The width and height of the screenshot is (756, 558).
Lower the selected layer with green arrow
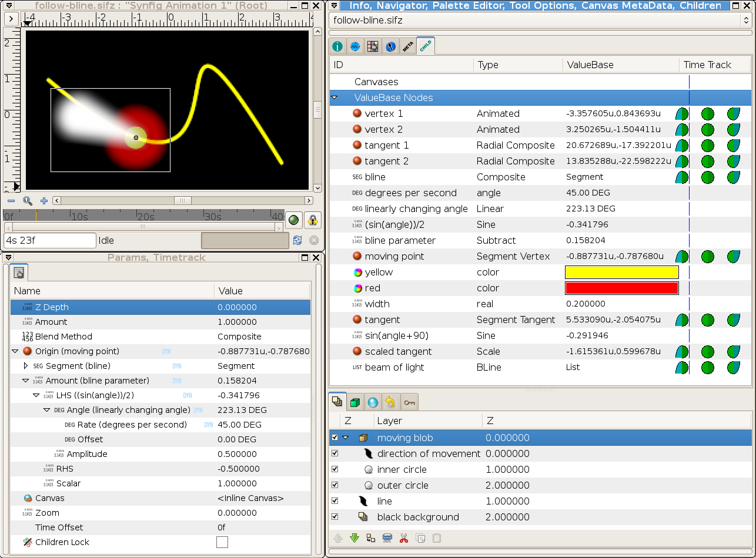(354, 537)
